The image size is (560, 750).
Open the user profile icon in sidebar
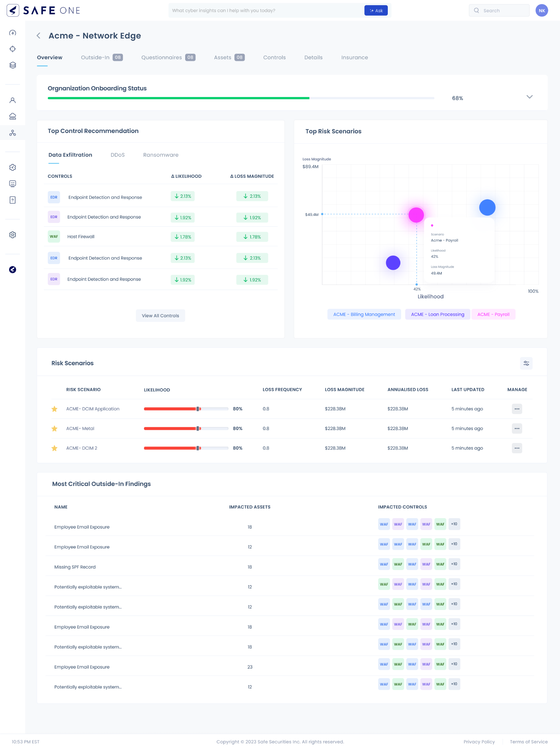click(13, 100)
